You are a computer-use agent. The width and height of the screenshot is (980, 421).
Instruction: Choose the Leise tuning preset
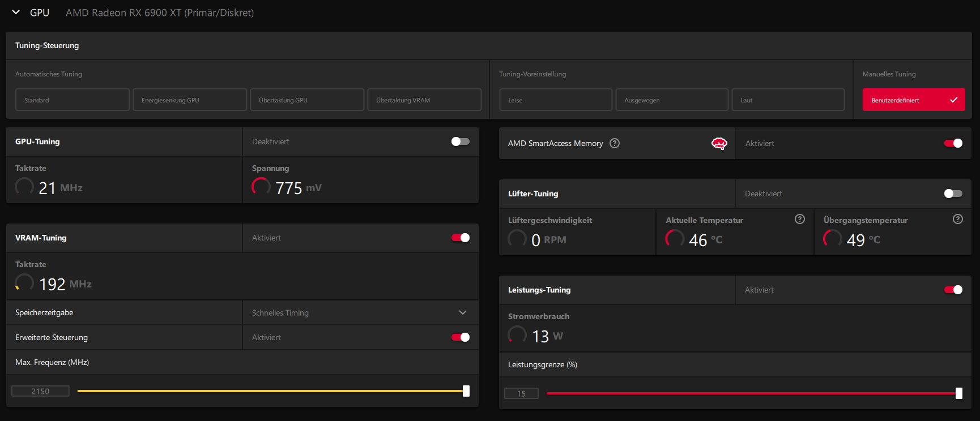tap(556, 100)
